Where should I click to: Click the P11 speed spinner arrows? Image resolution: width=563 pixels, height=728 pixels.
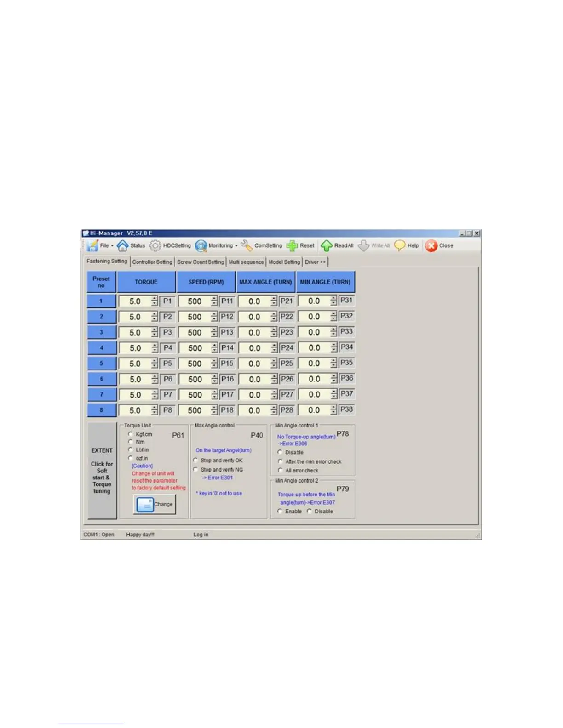pos(214,301)
